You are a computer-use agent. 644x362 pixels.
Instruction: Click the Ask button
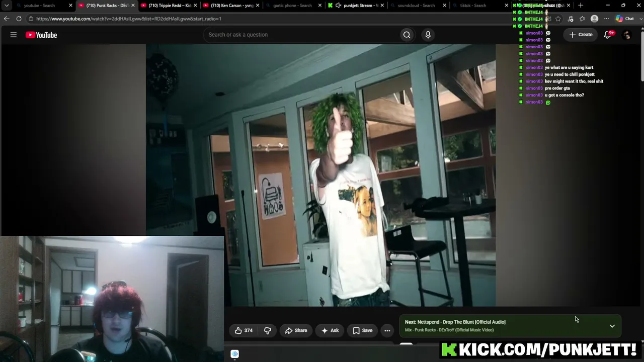pyautogui.click(x=330, y=330)
